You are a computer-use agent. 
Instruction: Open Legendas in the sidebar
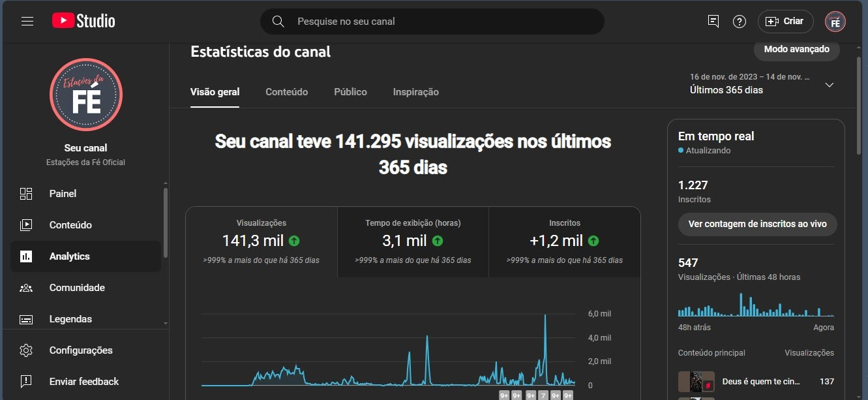(x=85, y=319)
